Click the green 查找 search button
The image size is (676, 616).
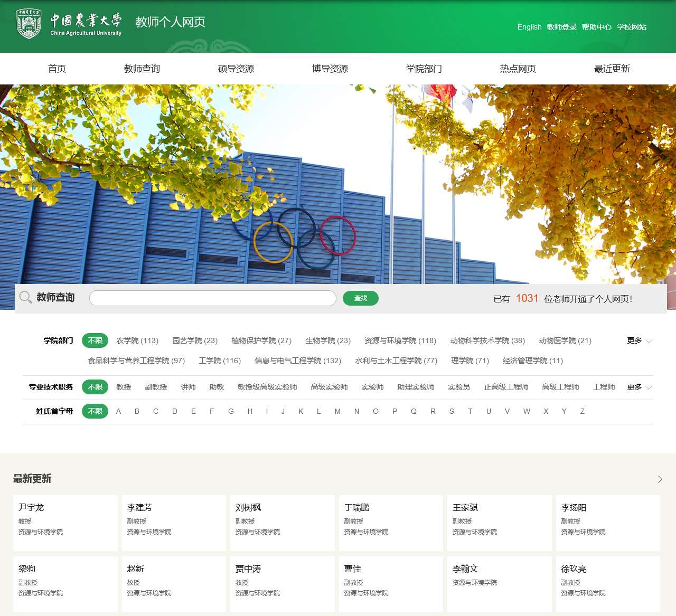click(x=361, y=298)
